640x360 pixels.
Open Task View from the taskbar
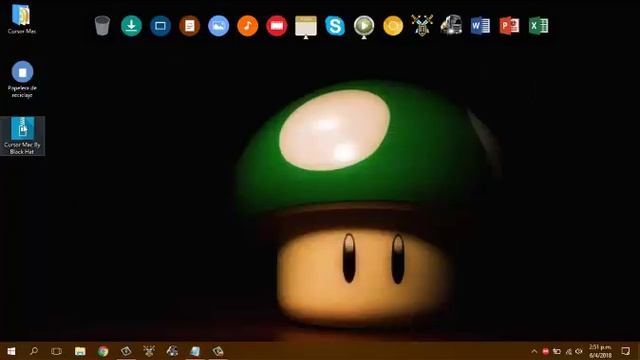click(56, 351)
